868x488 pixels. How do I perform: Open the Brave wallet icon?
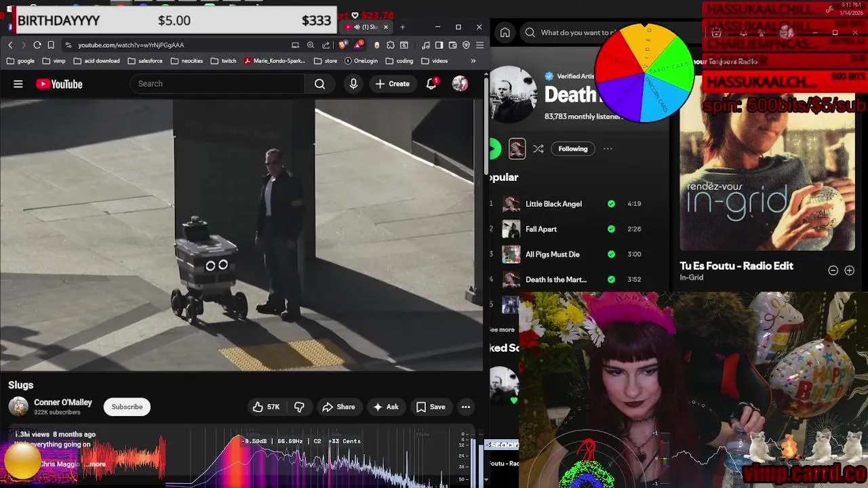point(452,45)
